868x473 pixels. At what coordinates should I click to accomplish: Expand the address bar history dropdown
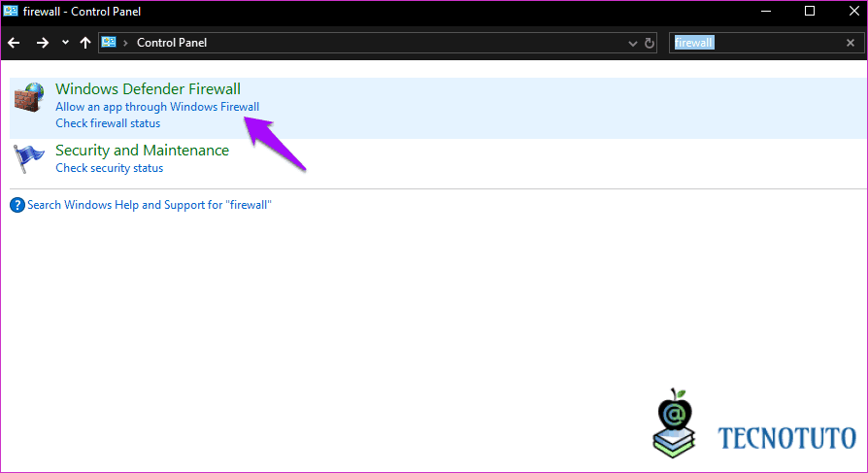[x=633, y=43]
